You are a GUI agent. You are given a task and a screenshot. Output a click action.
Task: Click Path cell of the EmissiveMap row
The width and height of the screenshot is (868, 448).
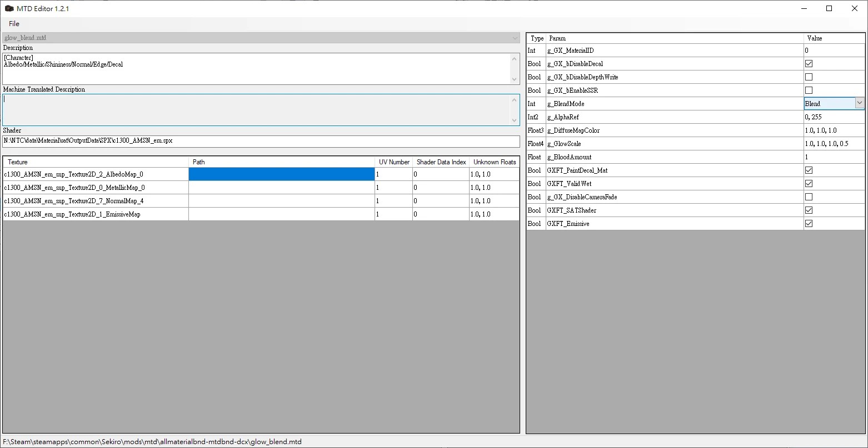[282, 214]
